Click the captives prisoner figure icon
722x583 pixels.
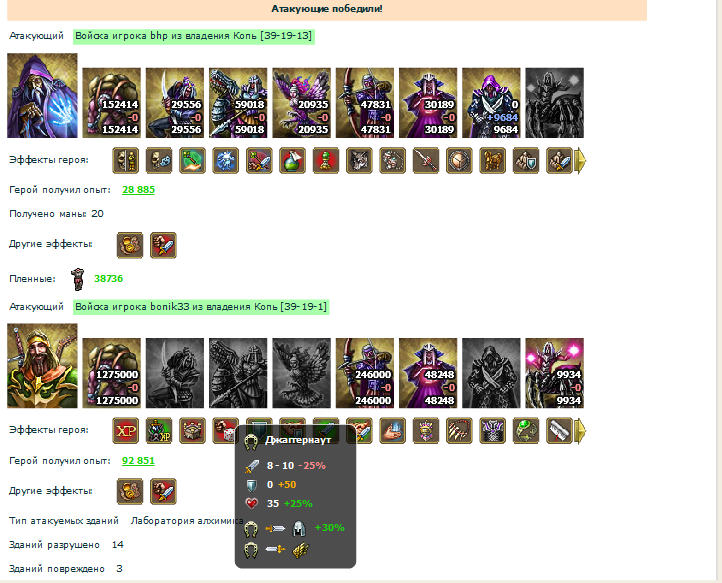tap(78, 279)
